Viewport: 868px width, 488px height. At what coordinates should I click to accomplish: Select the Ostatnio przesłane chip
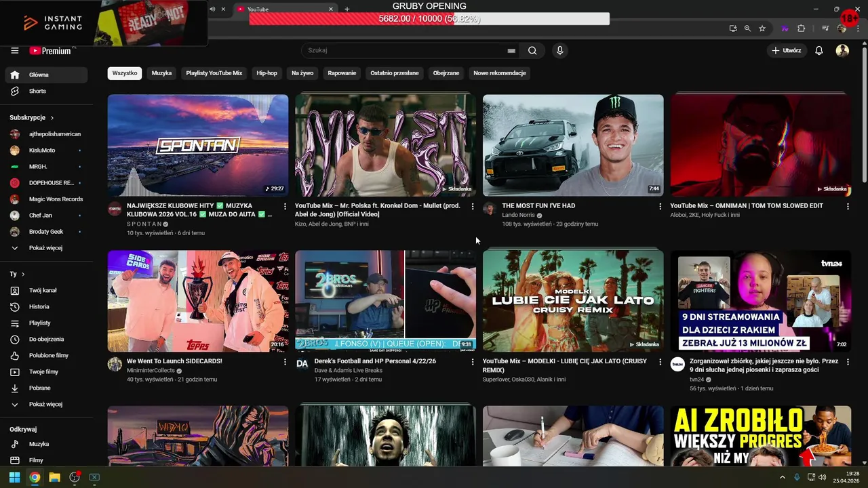point(395,73)
